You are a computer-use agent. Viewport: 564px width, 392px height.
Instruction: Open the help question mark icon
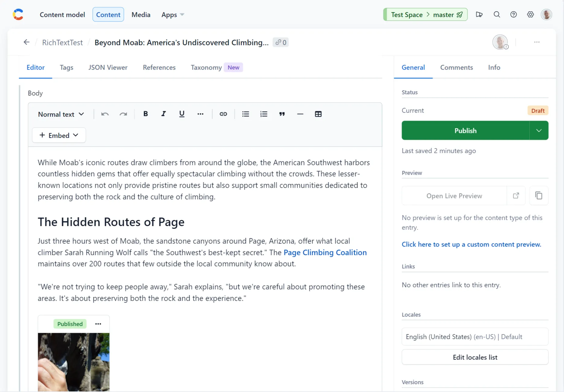coord(513,15)
